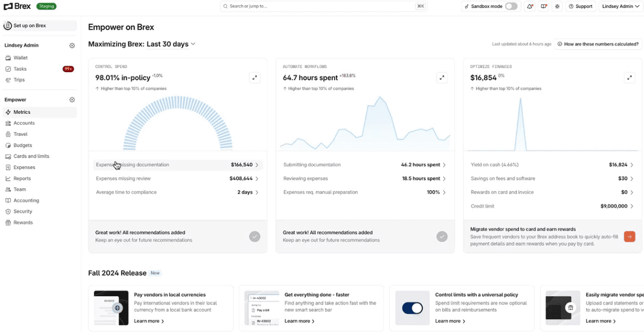Viewport: 644px width, 332px height.
Task: Open Expenses req. manual preparation row
Action: [x=365, y=192]
